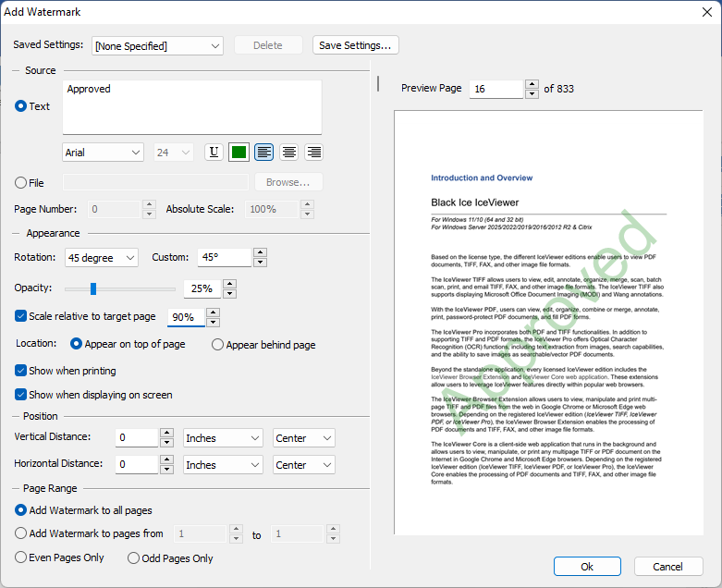Open Horizontal Distance Inches unit dropdown
The image size is (722, 588).
pyautogui.click(x=223, y=465)
